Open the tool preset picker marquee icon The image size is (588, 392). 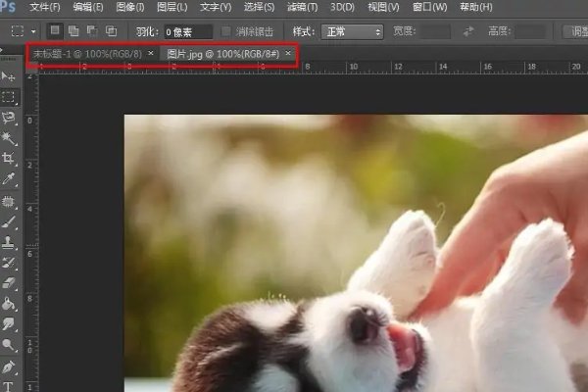coord(18,31)
